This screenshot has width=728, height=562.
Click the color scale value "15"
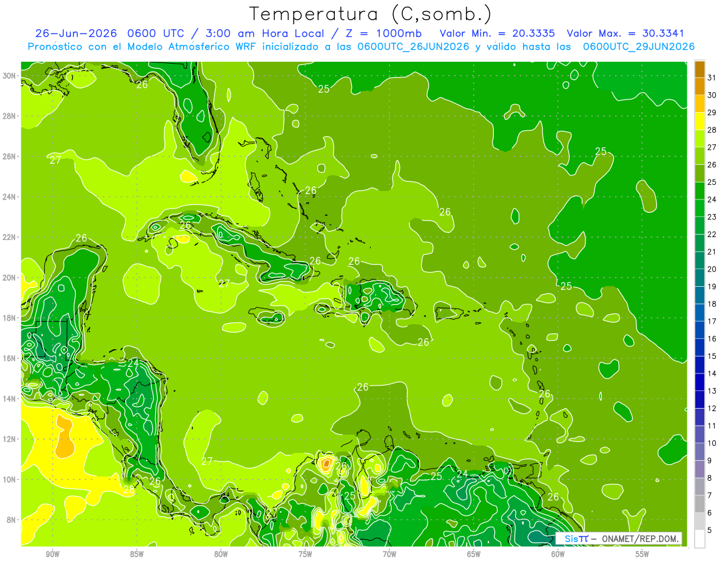(712, 356)
